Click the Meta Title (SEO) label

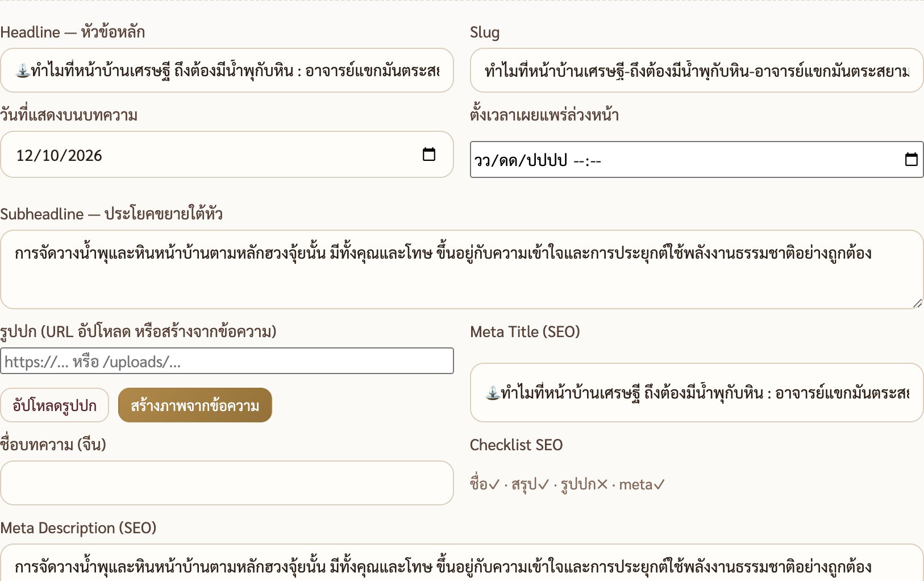click(x=525, y=331)
